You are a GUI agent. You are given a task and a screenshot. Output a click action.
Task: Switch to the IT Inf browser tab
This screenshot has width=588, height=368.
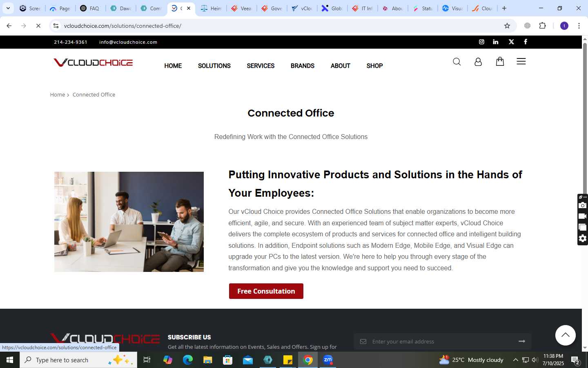pos(363,8)
